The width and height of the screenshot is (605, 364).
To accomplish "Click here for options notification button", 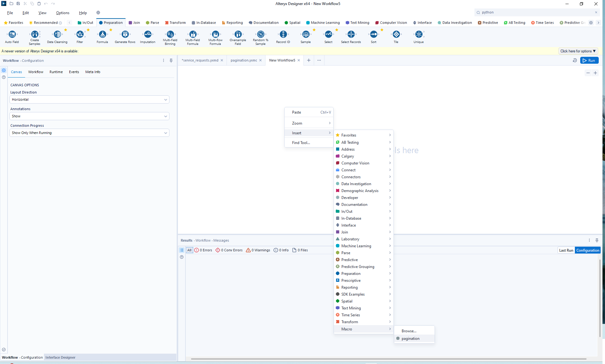I will pos(578,51).
